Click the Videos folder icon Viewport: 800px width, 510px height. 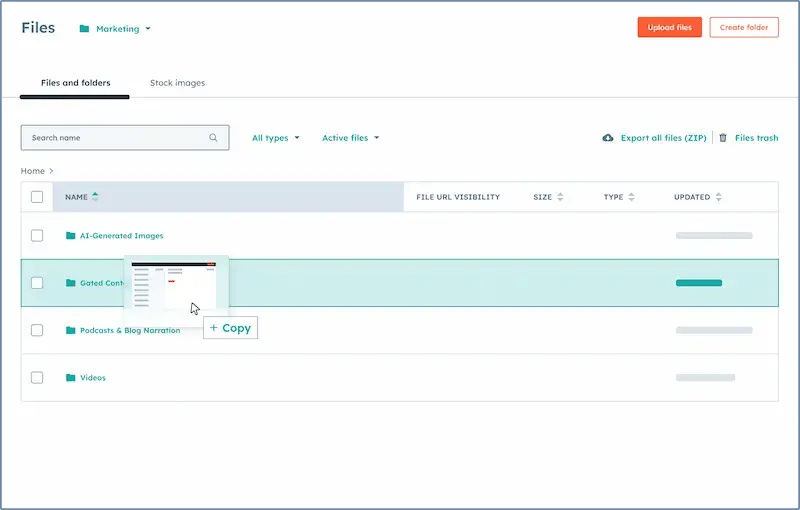pyautogui.click(x=70, y=378)
